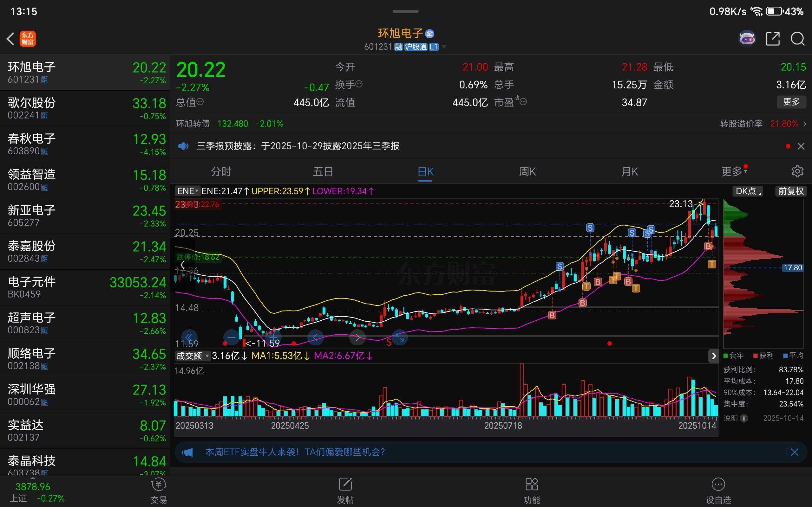
Task: Tap the back arrow icon
Action: [x=11, y=39]
